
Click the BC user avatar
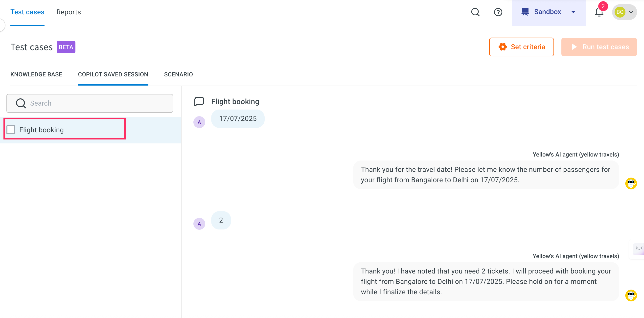pyautogui.click(x=620, y=12)
